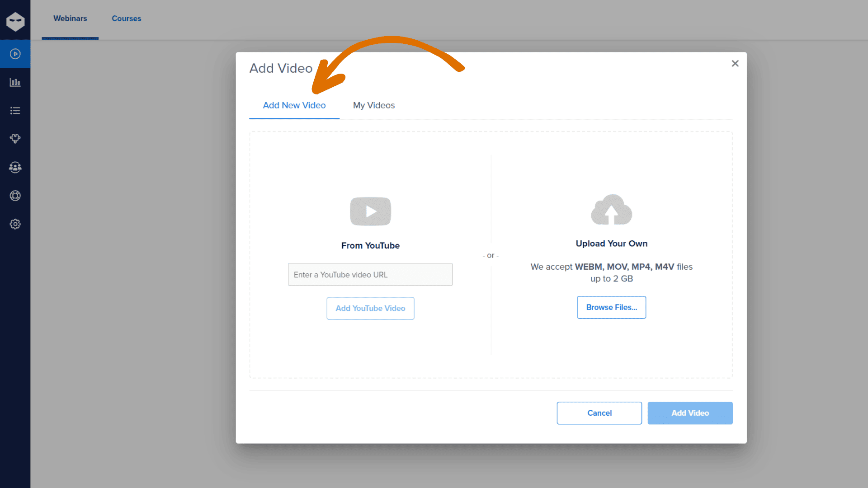868x488 pixels.
Task: Open the people group icon in the sidebar
Action: (15, 167)
